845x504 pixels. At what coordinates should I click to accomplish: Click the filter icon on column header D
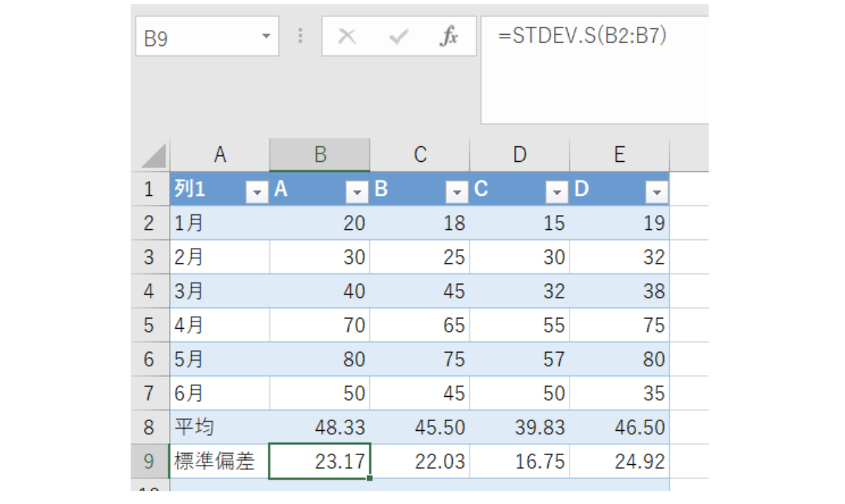tap(658, 191)
